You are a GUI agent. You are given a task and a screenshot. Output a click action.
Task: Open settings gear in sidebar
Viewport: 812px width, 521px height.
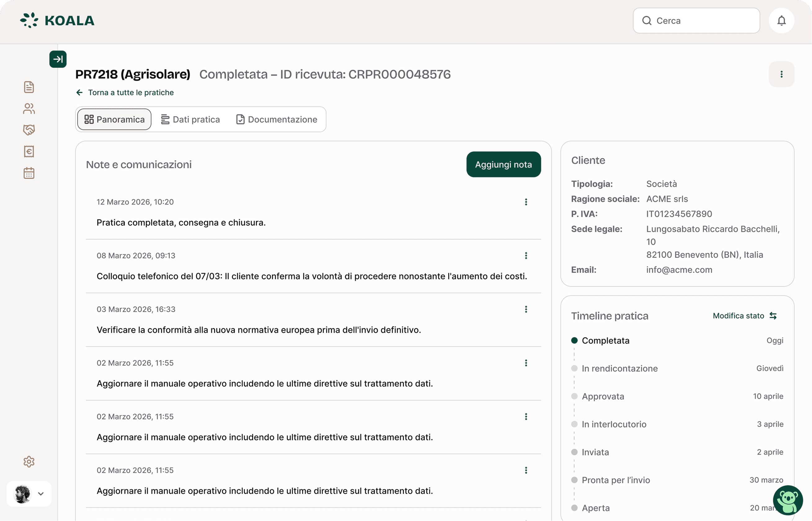(x=29, y=462)
